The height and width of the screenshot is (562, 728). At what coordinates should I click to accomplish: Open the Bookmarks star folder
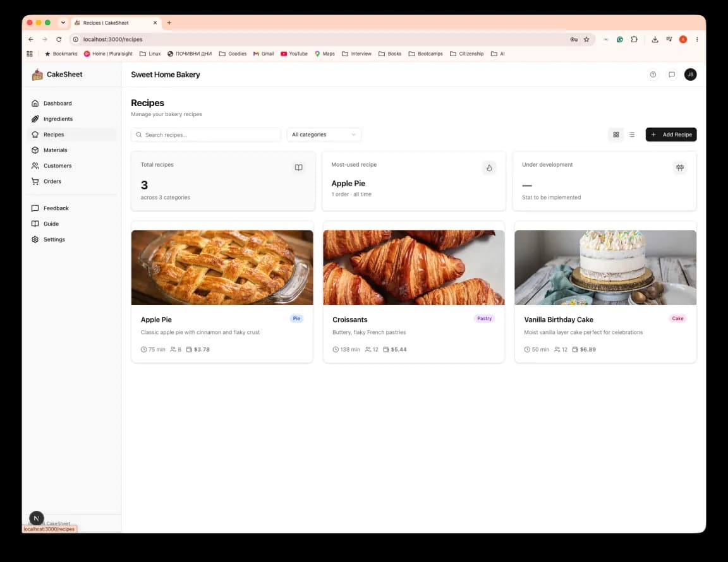click(x=61, y=54)
